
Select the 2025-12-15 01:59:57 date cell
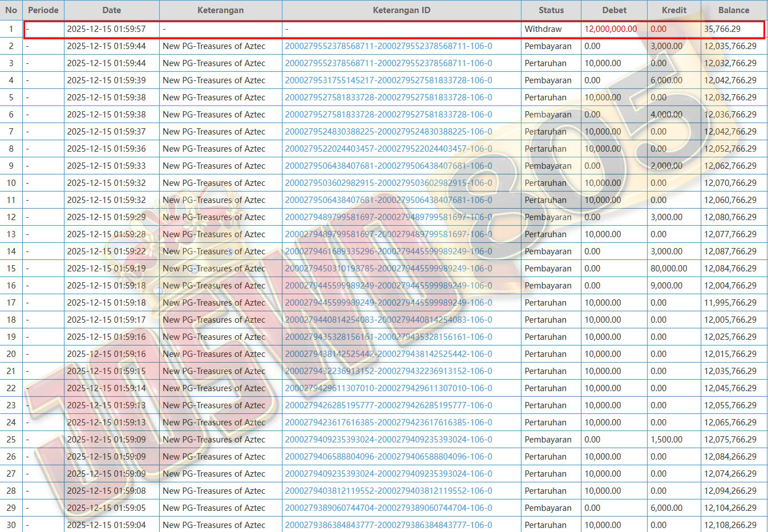106,29
